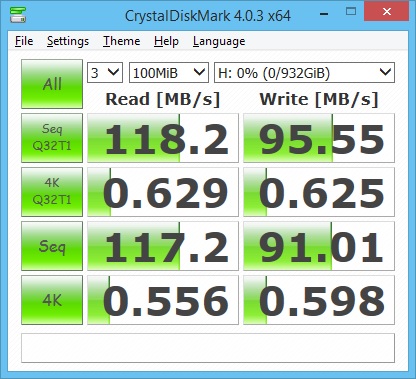416x379 pixels.
Task: Run all benchmarks with All button
Action: point(52,84)
